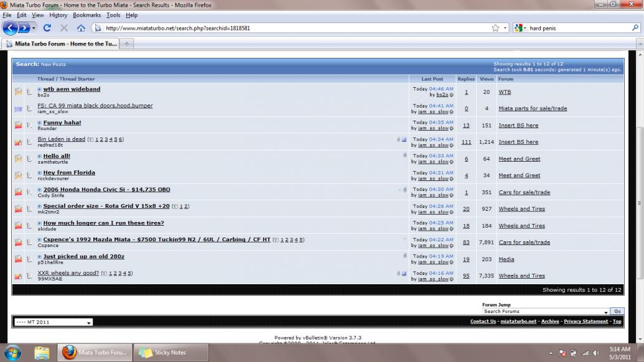Image resolution: width=644 pixels, height=362 pixels.
Task: Bookmark this page with the star icon
Action: coord(495,28)
